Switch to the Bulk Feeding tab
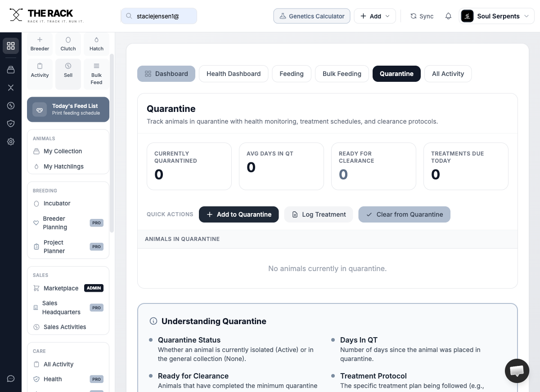The width and height of the screenshot is (540, 392). [342, 74]
